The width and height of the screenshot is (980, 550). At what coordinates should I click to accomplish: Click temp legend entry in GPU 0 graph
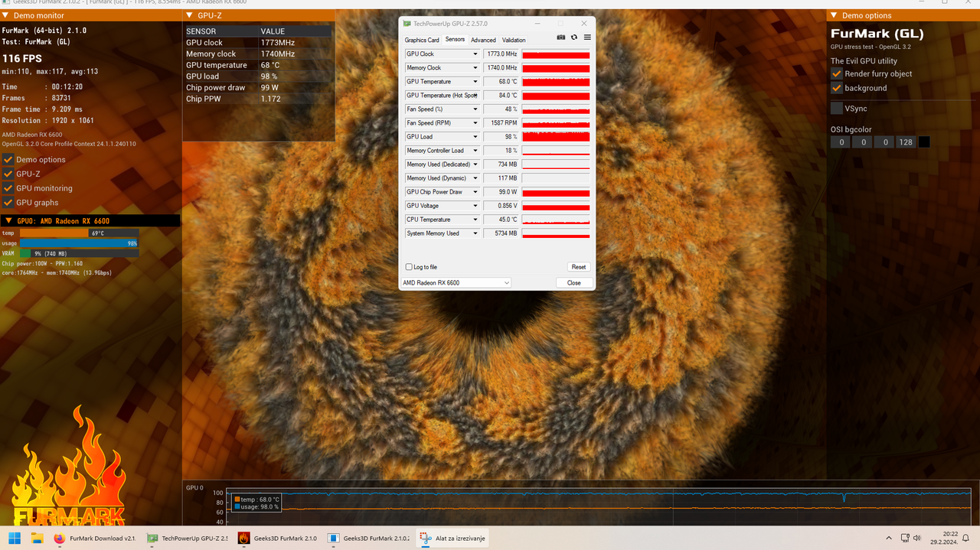click(x=257, y=499)
